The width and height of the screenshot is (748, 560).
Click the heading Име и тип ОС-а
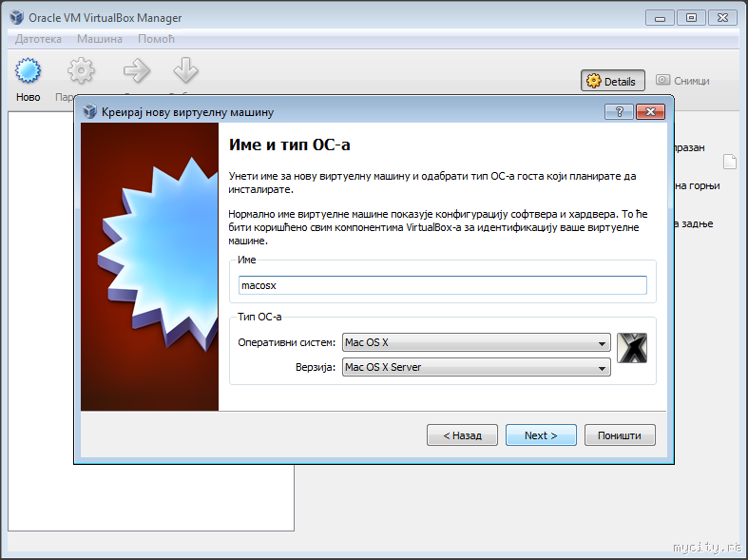pyautogui.click(x=290, y=145)
